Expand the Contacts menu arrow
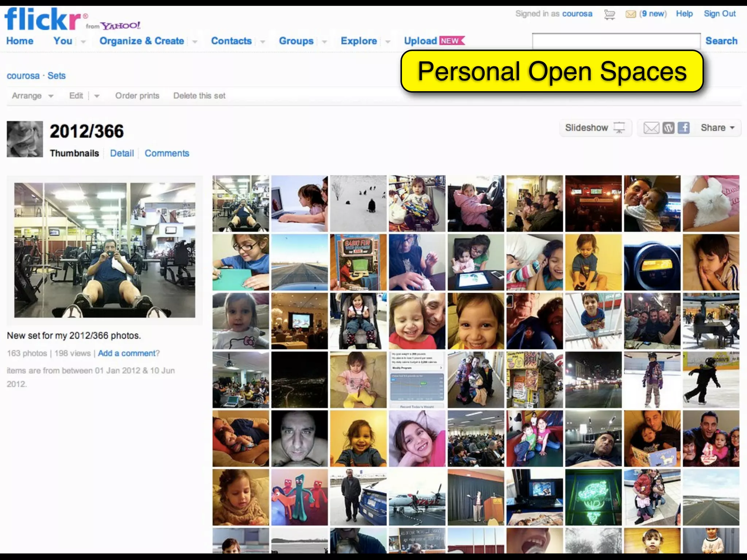The width and height of the screenshot is (747, 560). coord(263,42)
